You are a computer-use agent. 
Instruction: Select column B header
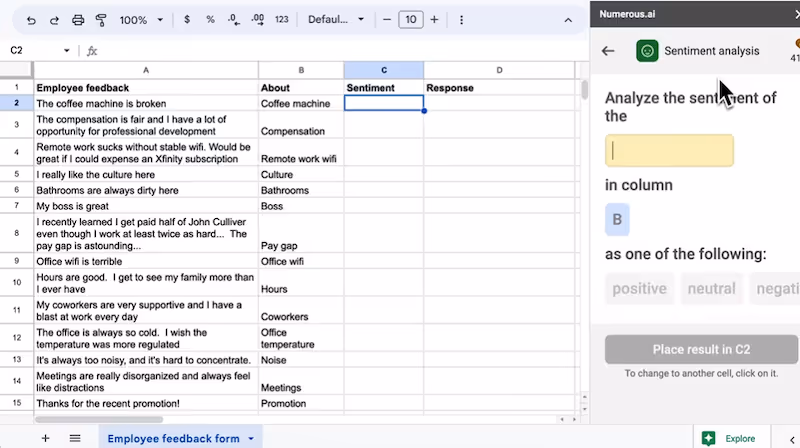click(x=301, y=70)
